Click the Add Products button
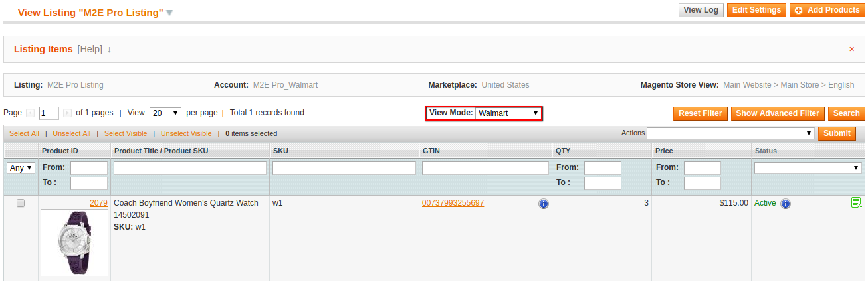 tap(827, 10)
